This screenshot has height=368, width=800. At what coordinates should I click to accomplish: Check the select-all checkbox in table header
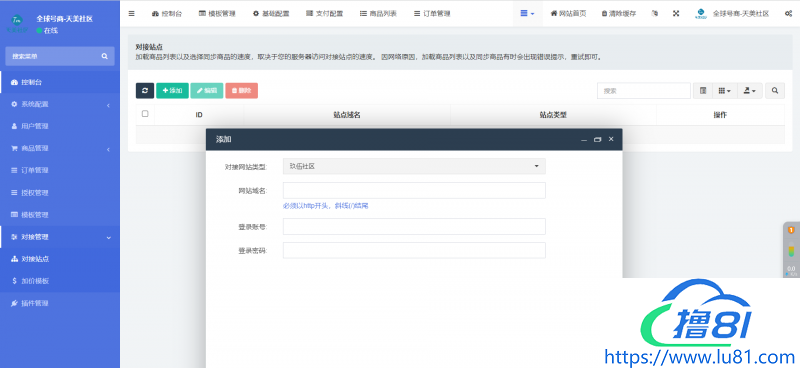[x=145, y=114]
